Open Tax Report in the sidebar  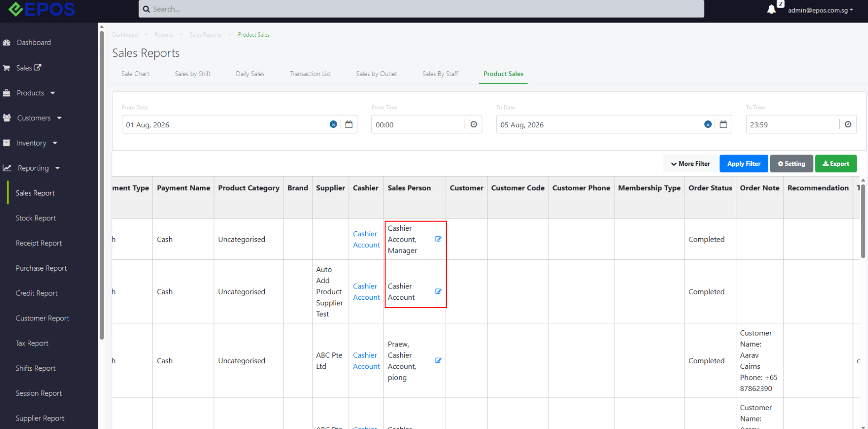tap(32, 343)
